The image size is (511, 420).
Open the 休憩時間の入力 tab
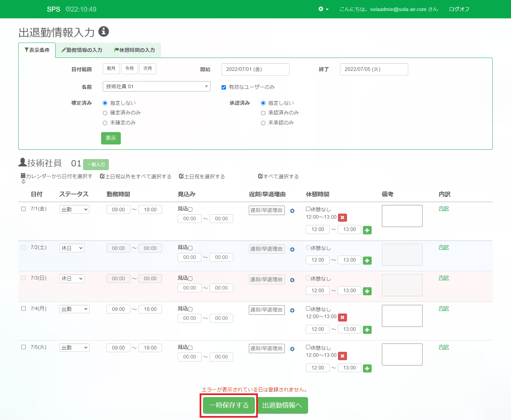pos(135,50)
